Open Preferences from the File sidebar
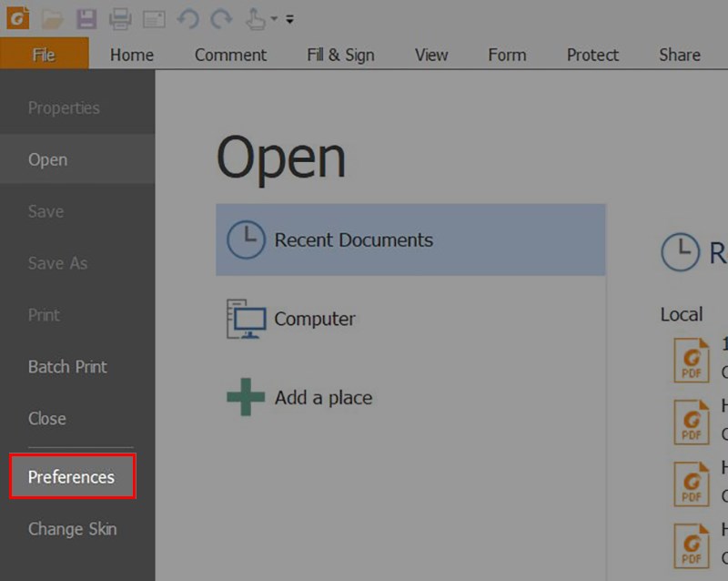Screen dimensions: 728x581 click(73, 476)
